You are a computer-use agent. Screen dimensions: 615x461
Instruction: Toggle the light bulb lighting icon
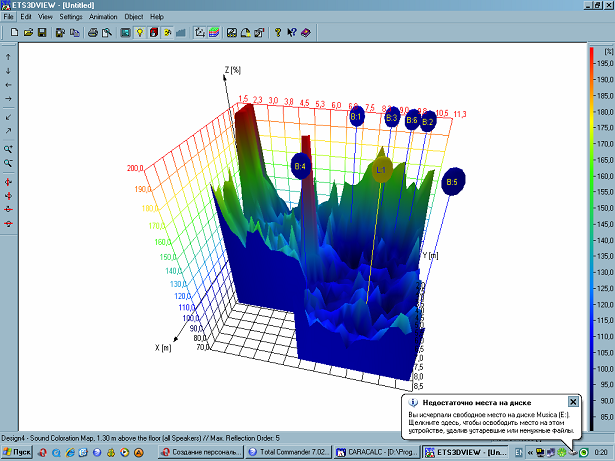[x=140, y=33]
